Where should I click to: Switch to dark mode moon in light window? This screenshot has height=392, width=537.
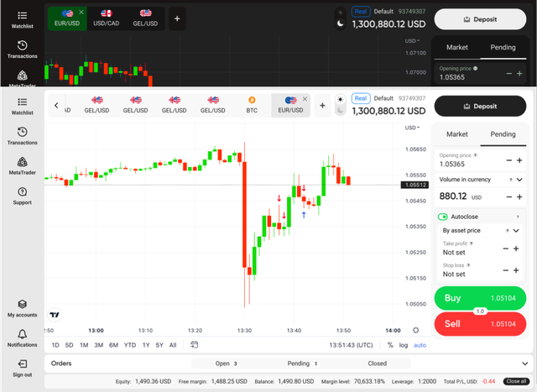coord(340,110)
